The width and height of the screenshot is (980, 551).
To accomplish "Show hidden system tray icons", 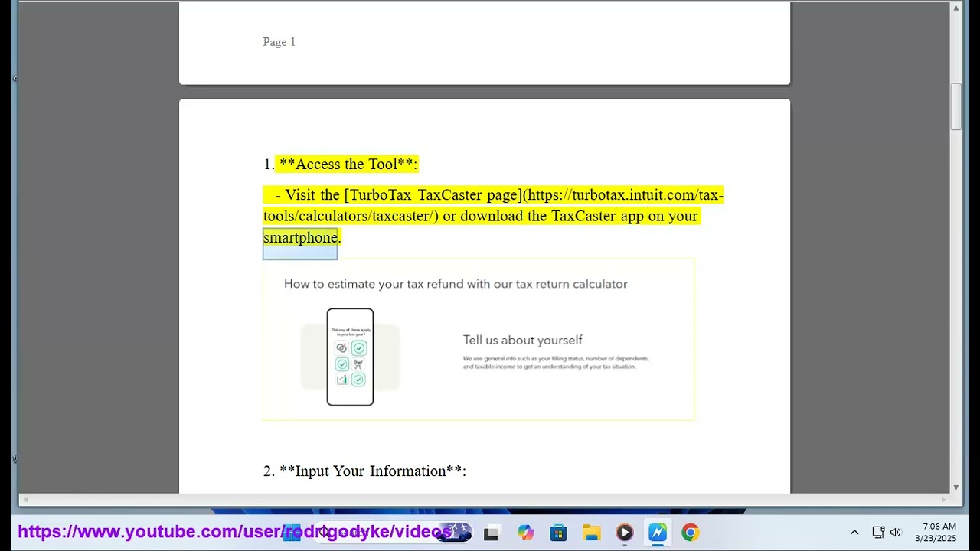I will point(854,533).
